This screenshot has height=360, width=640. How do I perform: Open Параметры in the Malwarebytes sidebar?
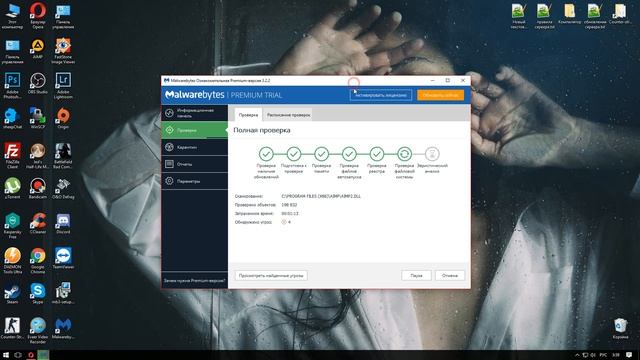point(194,181)
